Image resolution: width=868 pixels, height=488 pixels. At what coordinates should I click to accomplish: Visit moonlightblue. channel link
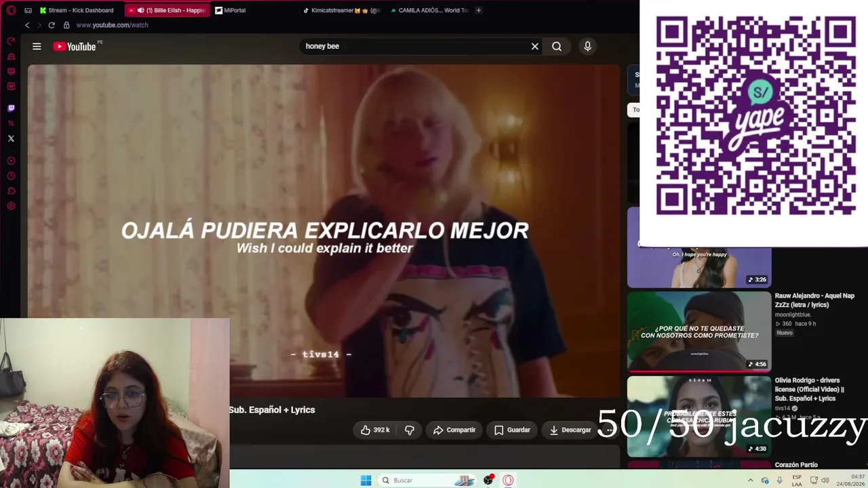click(x=793, y=314)
